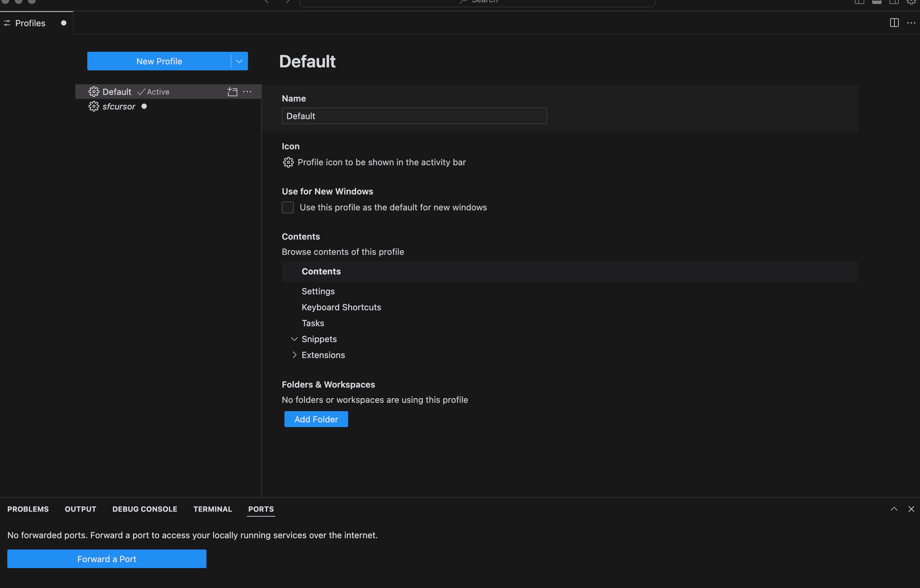Enable Use this profile for new windows checkbox
The height and width of the screenshot is (588, 920).
pos(288,207)
